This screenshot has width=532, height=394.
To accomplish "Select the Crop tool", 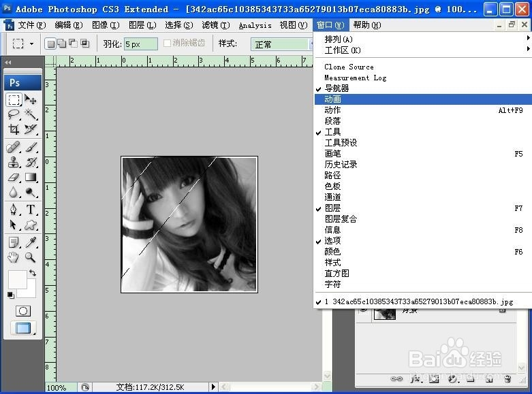I will 14,129.
